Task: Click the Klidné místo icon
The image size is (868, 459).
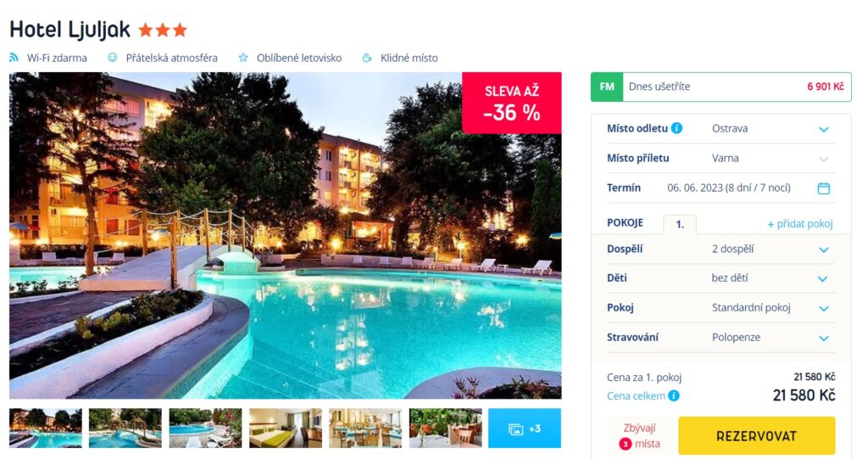Action: point(366,58)
